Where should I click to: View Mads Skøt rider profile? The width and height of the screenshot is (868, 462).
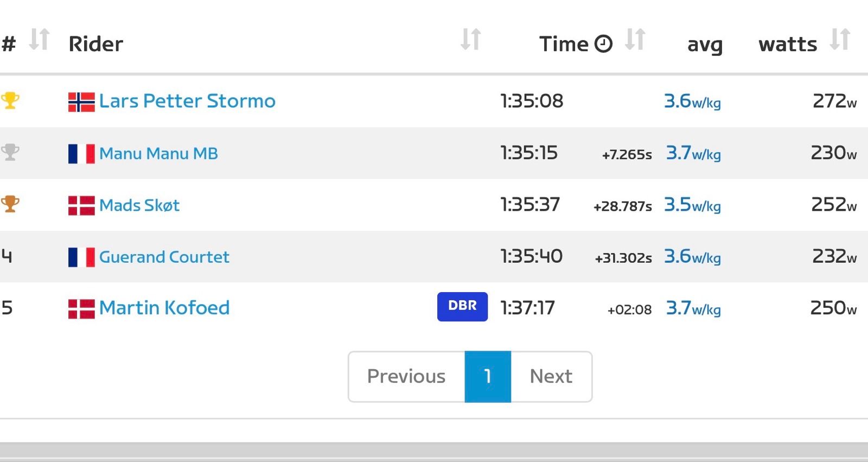(139, 205)
